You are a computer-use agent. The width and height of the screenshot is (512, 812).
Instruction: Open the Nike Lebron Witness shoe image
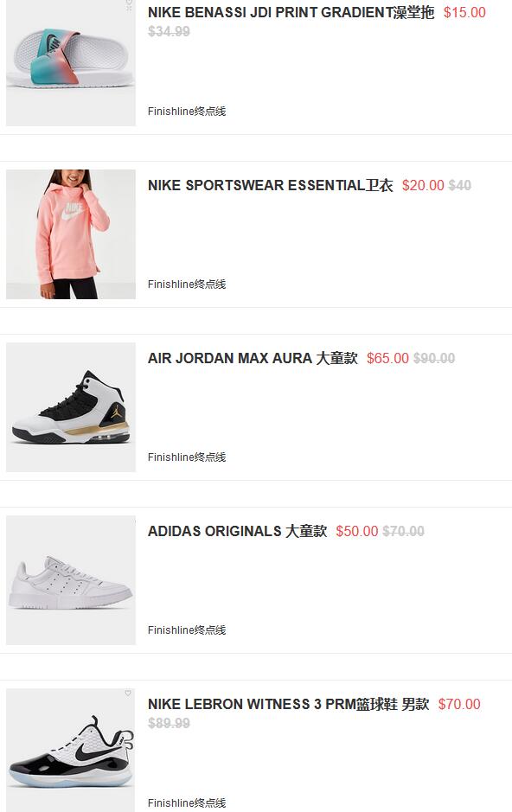pos(71,750)
